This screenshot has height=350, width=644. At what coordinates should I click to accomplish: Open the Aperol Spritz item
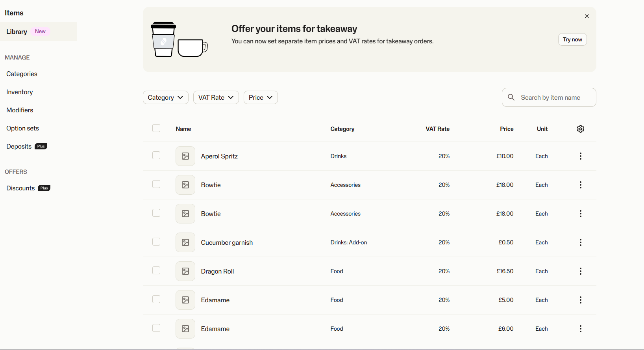coord(219,156)
